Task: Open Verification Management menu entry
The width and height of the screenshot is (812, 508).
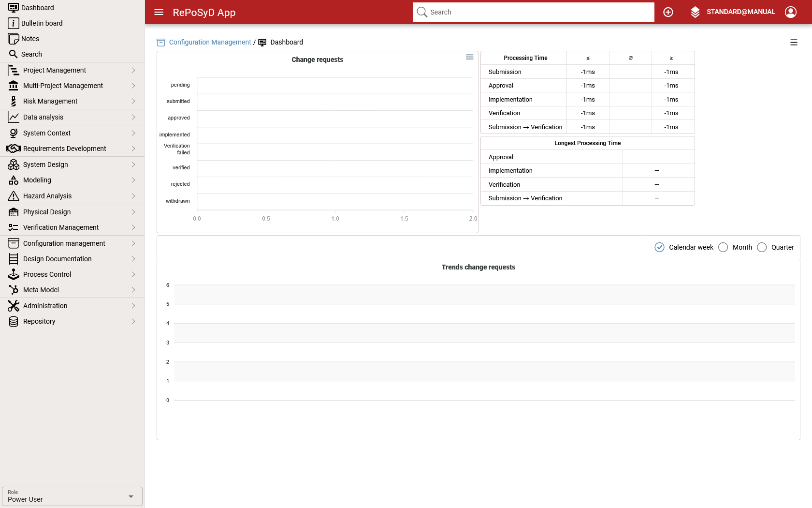Action: click(72, 227)
